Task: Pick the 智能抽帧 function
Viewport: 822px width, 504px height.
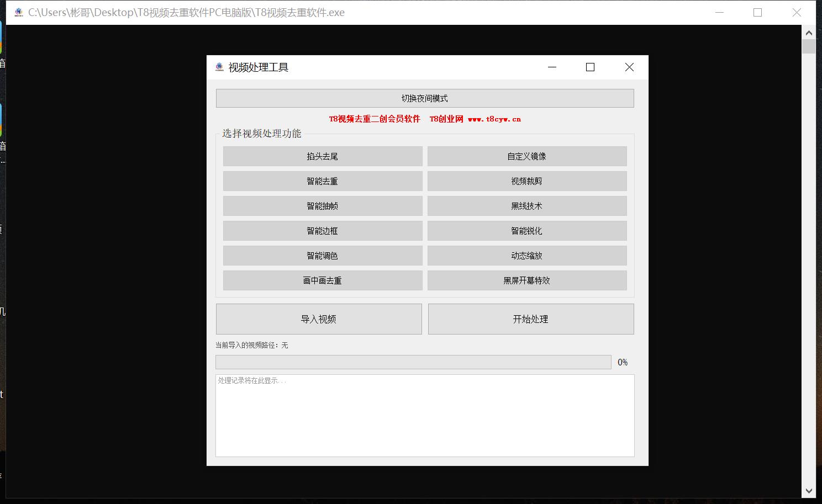Action: (x=323, y=206)
